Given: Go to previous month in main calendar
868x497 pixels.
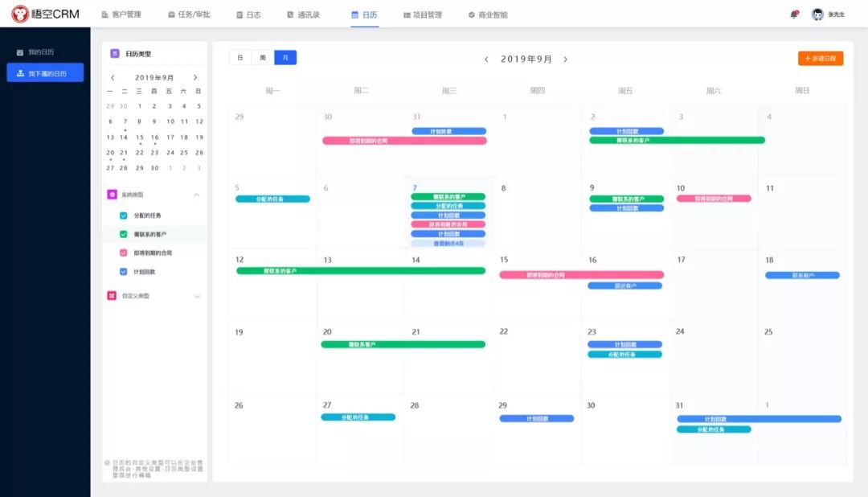Looking at the screenshot, I should 486,60.
